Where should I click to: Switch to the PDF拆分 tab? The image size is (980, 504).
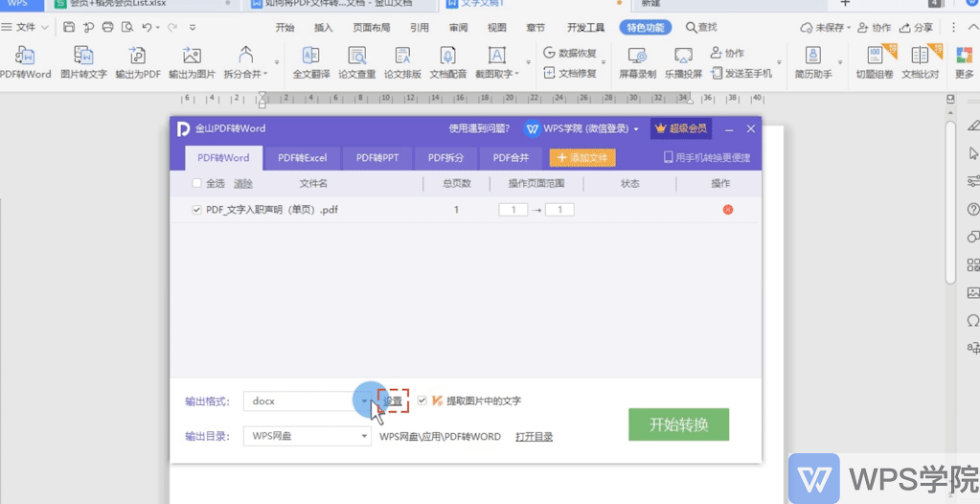click(x=445, y=157)
